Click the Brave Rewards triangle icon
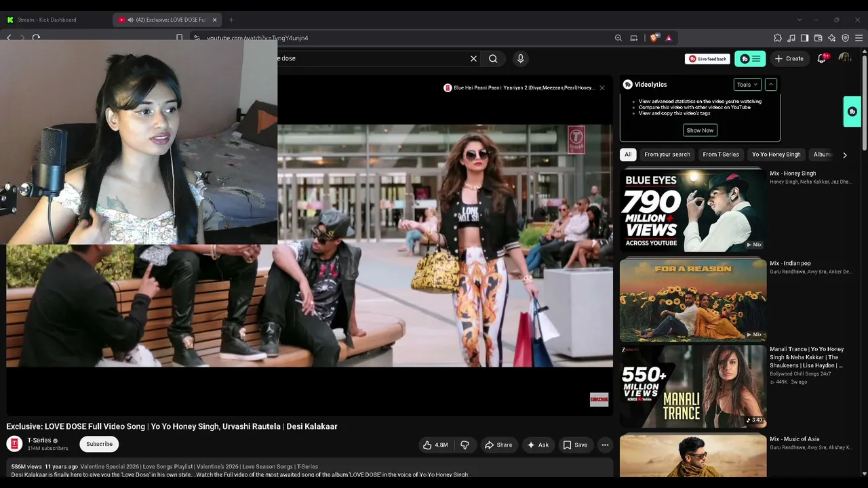The height and width of the screenshot is (488, 868). coord(669,38)
